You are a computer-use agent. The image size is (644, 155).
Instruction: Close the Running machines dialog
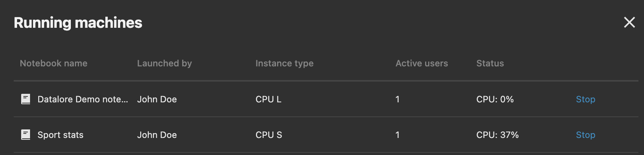pyautogui.click(x=629, y=22)
